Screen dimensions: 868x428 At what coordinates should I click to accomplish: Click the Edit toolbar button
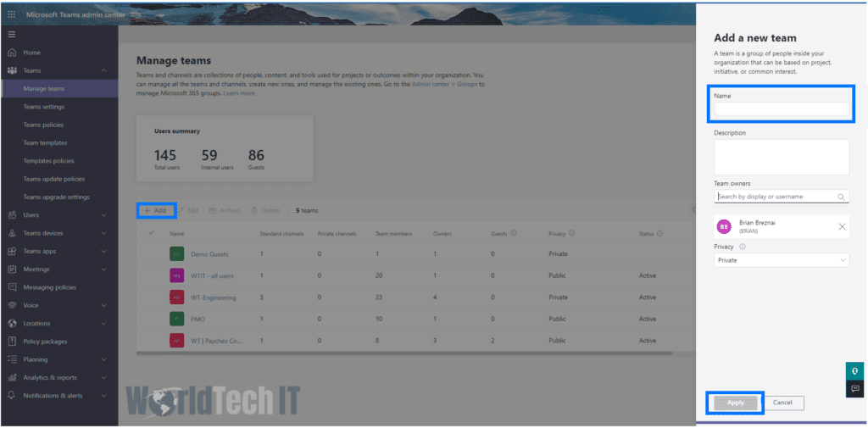pyautogui.click(x=188, y=210)
